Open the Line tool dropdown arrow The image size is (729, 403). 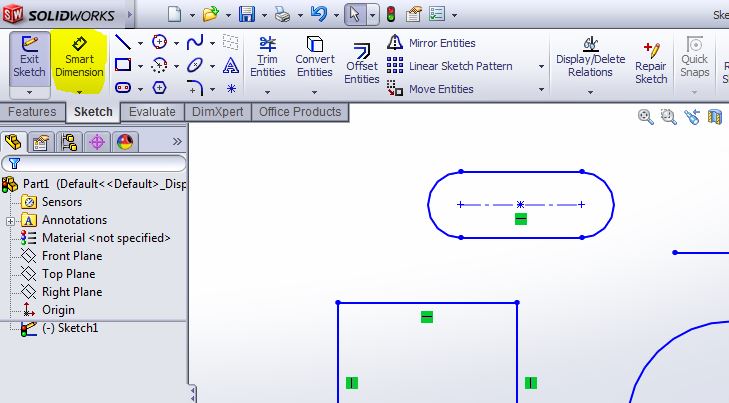point(140,43)
